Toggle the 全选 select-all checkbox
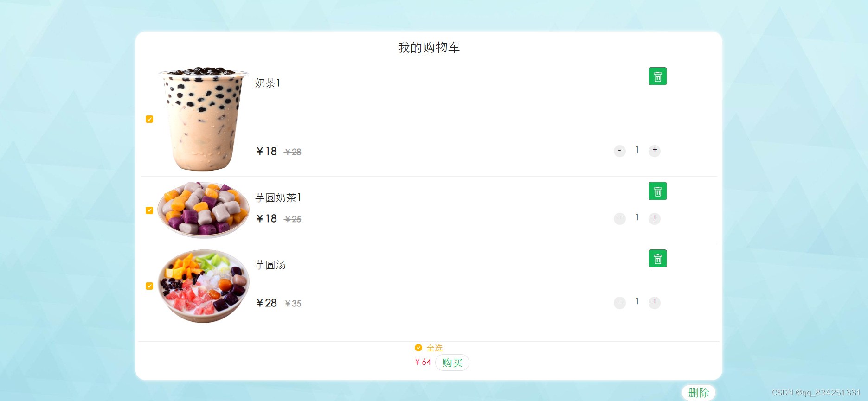Image resolution: width=868 pixels, height=401 pixels. 418,348
